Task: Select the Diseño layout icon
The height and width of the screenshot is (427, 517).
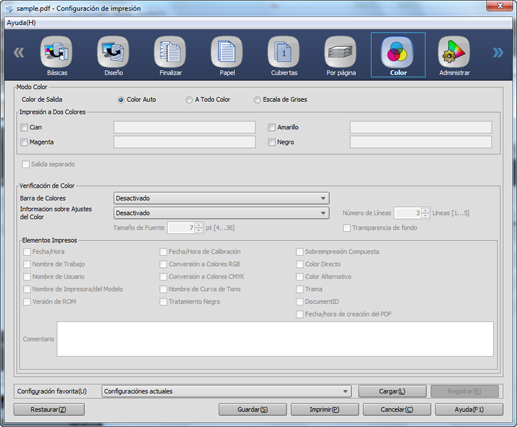Action: pos(113,52)
